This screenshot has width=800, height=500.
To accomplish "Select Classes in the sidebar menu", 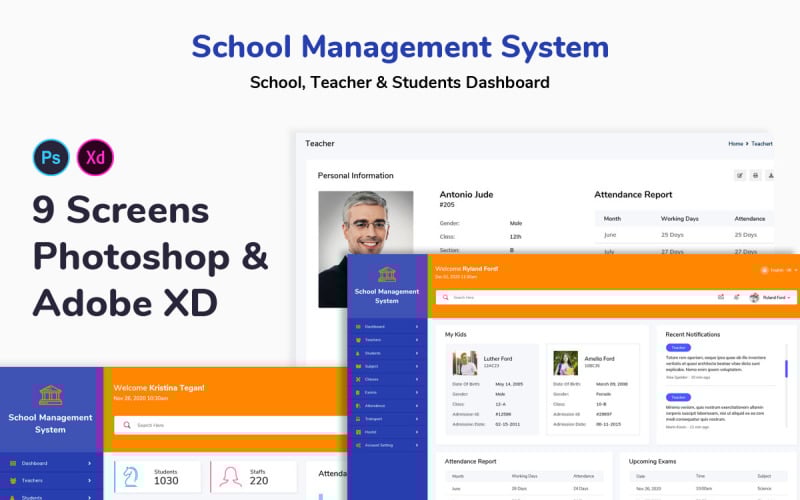I will click(x=386, y=380).
